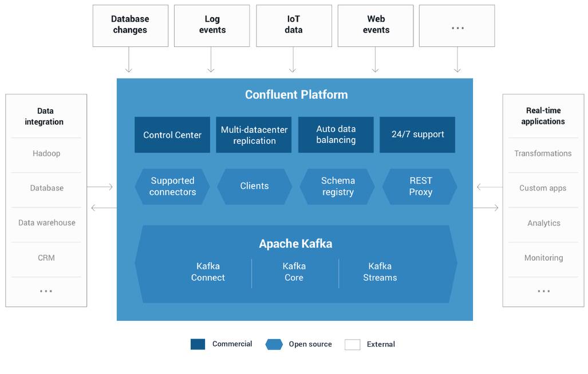
Task: Click the Supported connectors hexagon
Action: [x=172, y=186]
